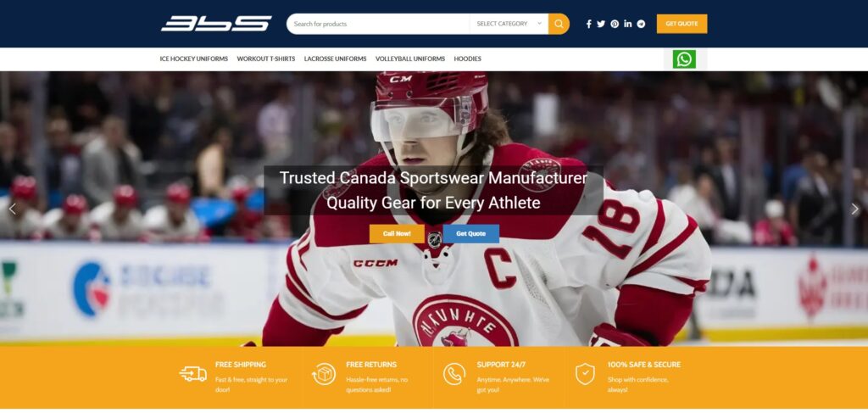The width and height of the screenshot is (868, 413).
Task: Click the orange Call Now! button
Action: click(397, 233)
